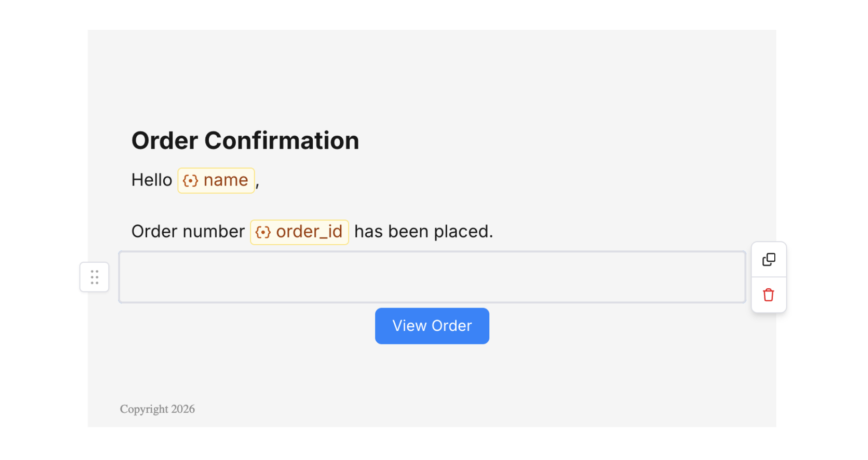Duplicate the selected block via copy icon
The width and height of the screenshot is (868, 460).
pyautogui.click(x=769, y=260)
